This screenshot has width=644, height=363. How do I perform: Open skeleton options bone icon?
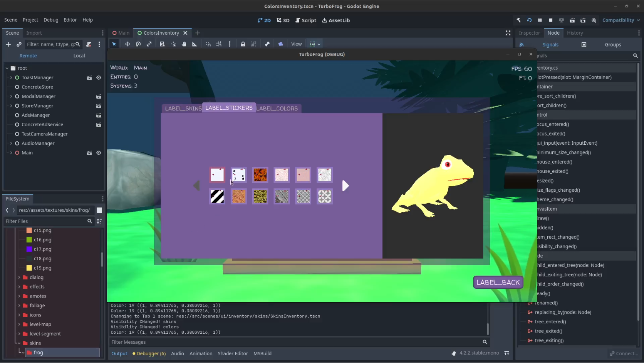pyautogui.click(x=267, y=44)
